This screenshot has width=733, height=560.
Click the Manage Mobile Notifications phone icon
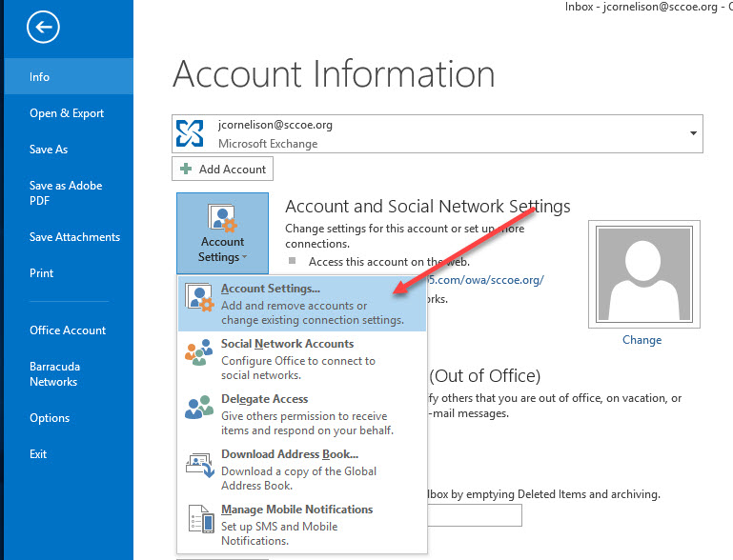coord(201,519)
